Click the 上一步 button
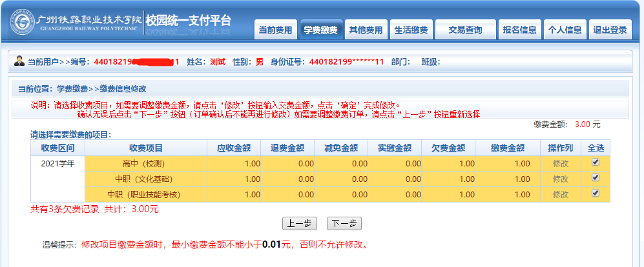 300,224
